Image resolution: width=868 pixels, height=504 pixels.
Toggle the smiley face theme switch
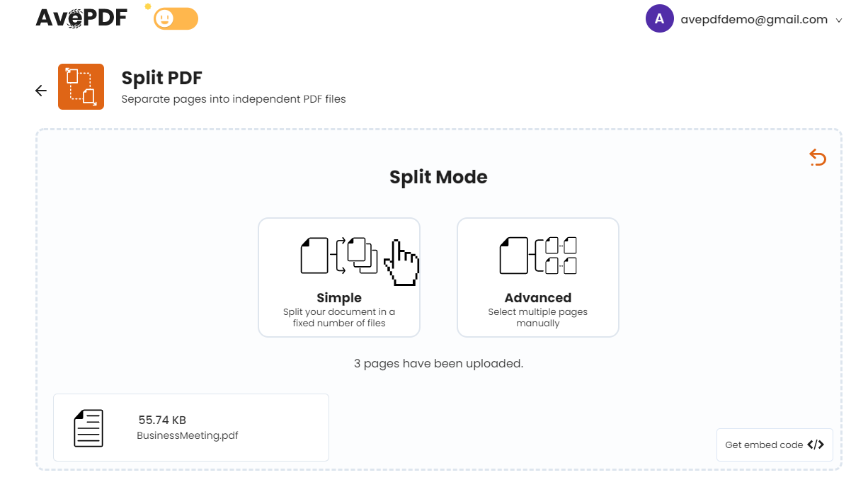click(x=176, y=19)
